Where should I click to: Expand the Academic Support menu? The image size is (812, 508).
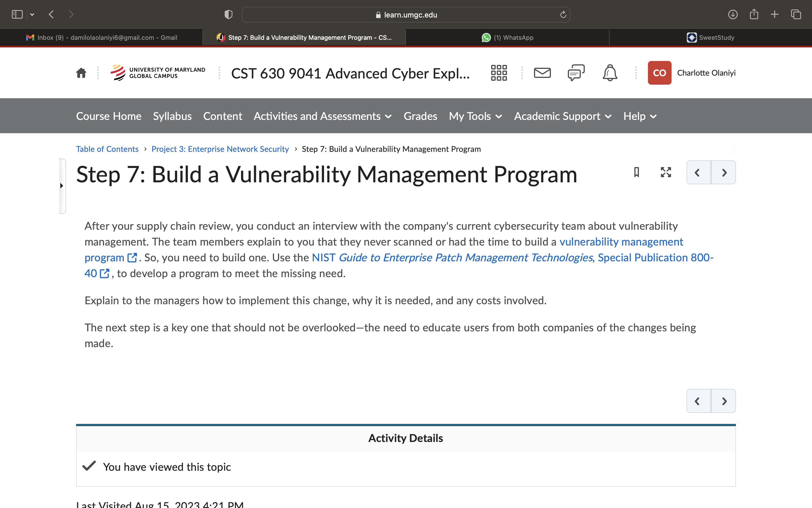point(563,116)
